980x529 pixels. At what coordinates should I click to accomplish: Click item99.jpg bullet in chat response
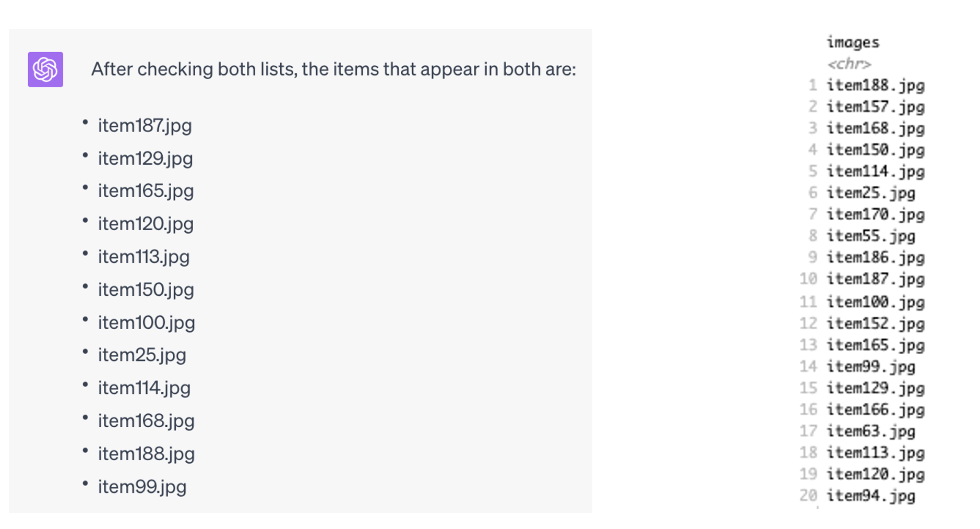click(x=142, y=487)
